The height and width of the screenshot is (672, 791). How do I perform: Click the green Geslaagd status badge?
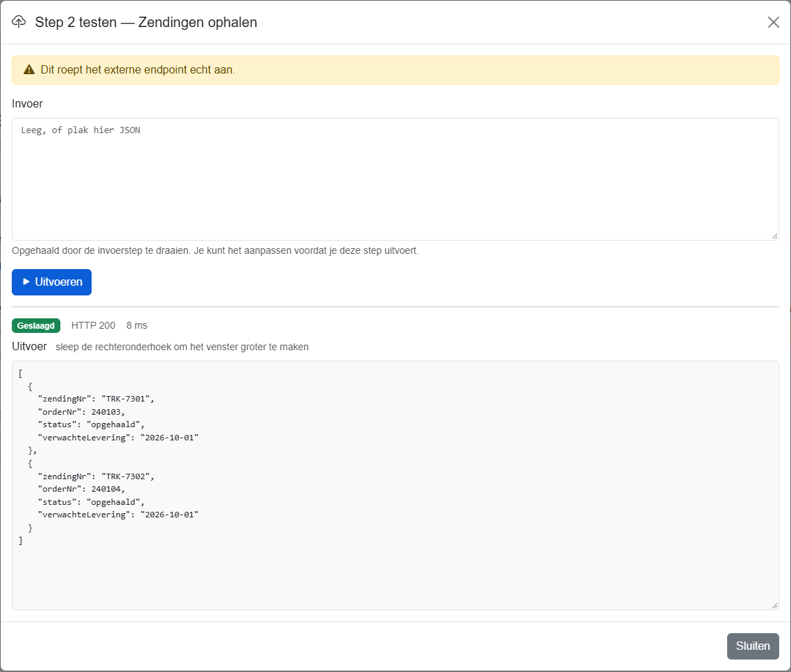[x=36, y=326]
